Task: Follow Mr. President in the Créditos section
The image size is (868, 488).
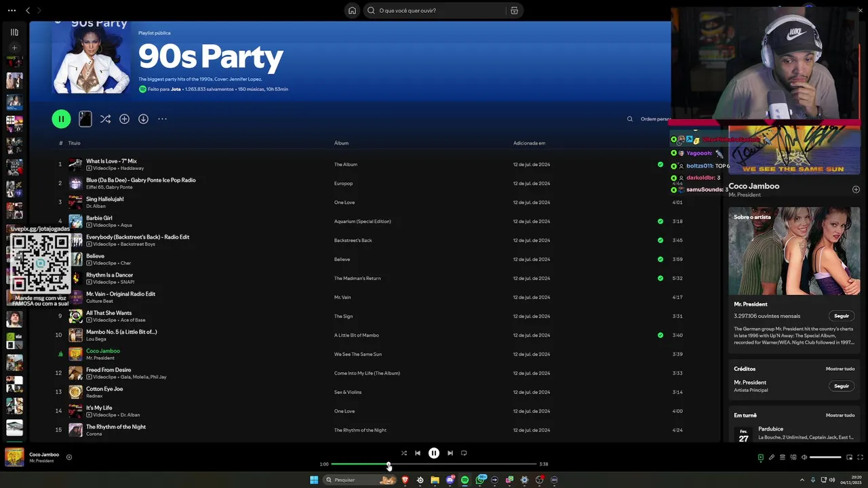Action: coord(842,386)
